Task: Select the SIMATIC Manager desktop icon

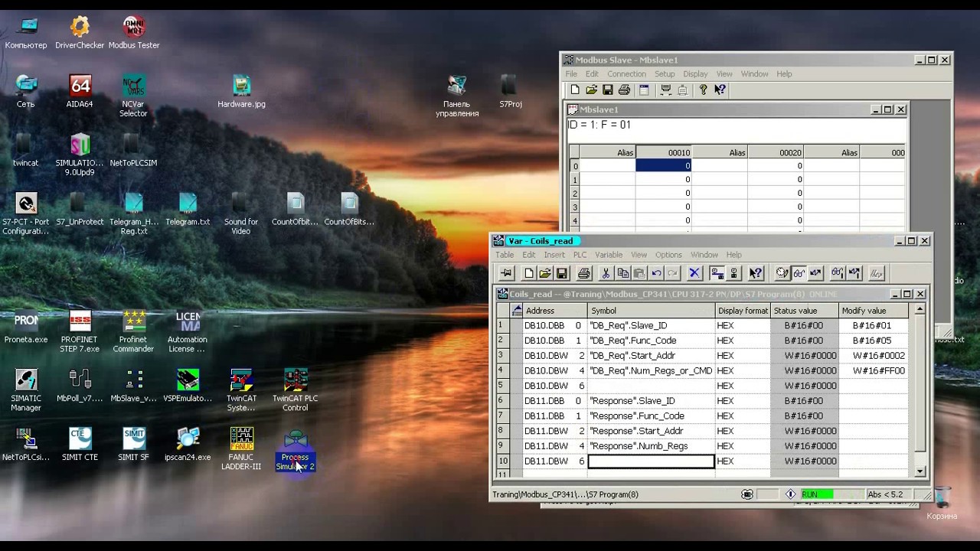Action: [26, 390]
